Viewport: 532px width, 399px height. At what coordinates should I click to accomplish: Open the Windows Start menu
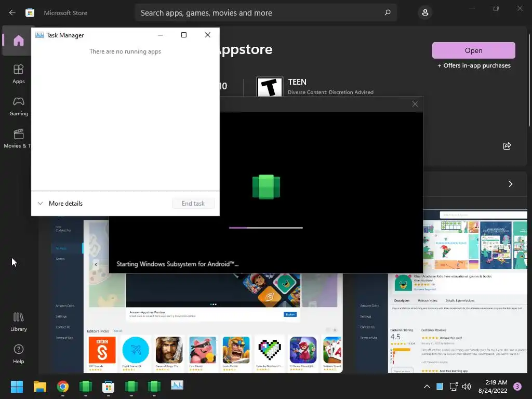17,387
